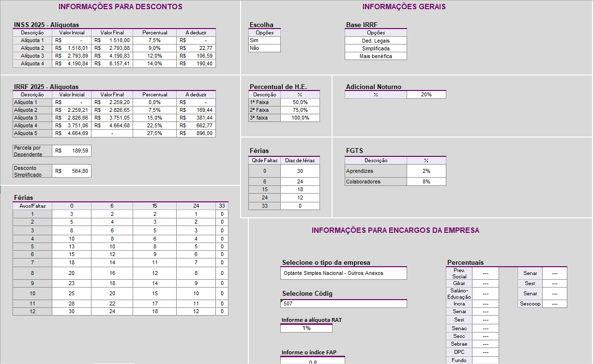This screenshot has width=593, height=364.
Task: Select the IRRF deduction value 662,77
Action: 196,125
